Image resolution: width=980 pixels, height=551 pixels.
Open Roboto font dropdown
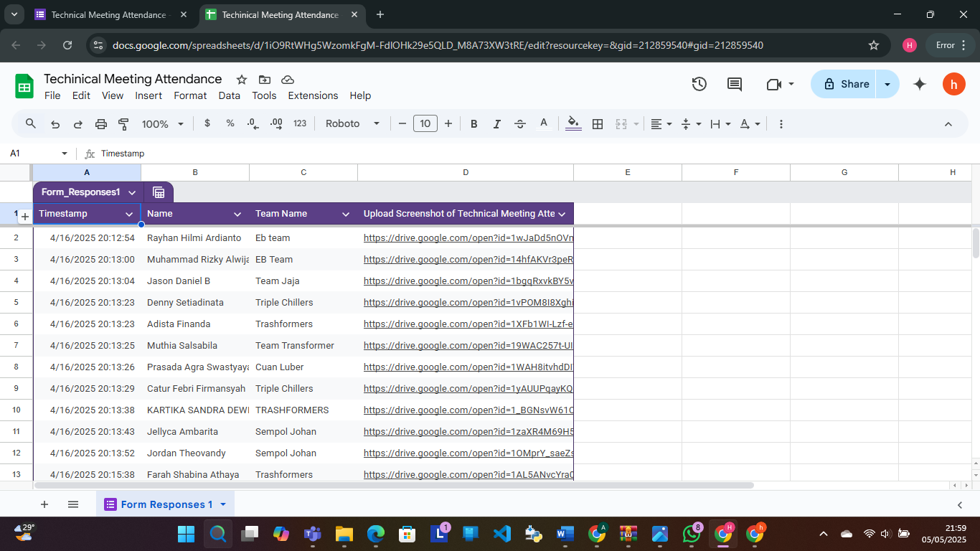click(x=352, y=123)
